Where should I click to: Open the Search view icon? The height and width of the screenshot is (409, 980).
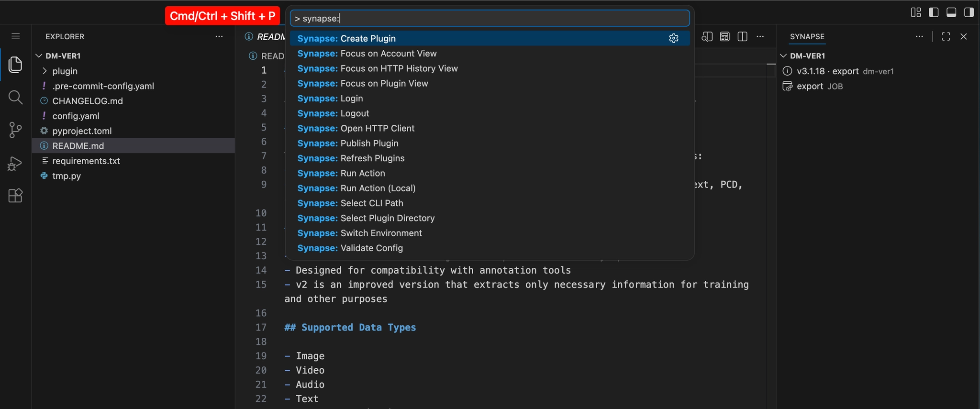pyautogui.click(x=15, y=98)
